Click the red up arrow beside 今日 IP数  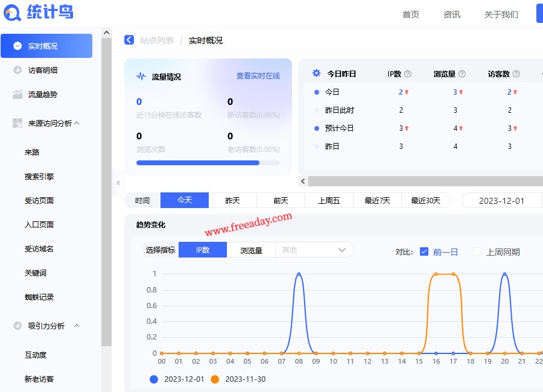pos(407,92)
